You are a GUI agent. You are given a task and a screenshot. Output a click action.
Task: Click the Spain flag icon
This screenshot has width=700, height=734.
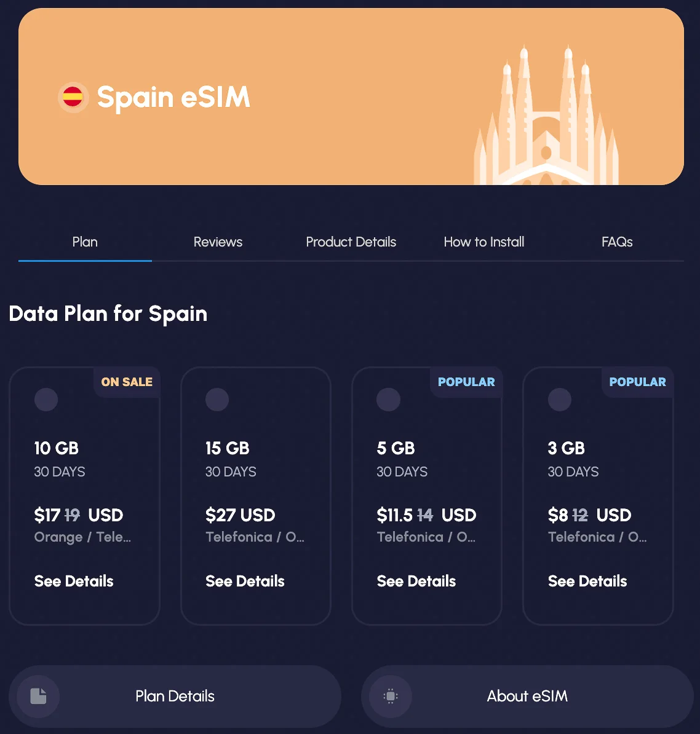73,97
